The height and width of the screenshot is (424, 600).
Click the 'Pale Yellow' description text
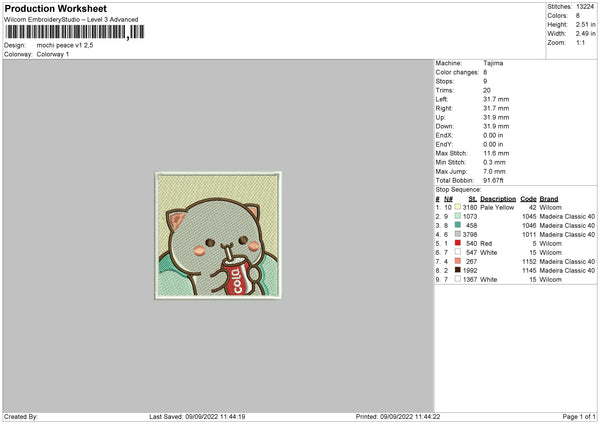tap(497, 207)
